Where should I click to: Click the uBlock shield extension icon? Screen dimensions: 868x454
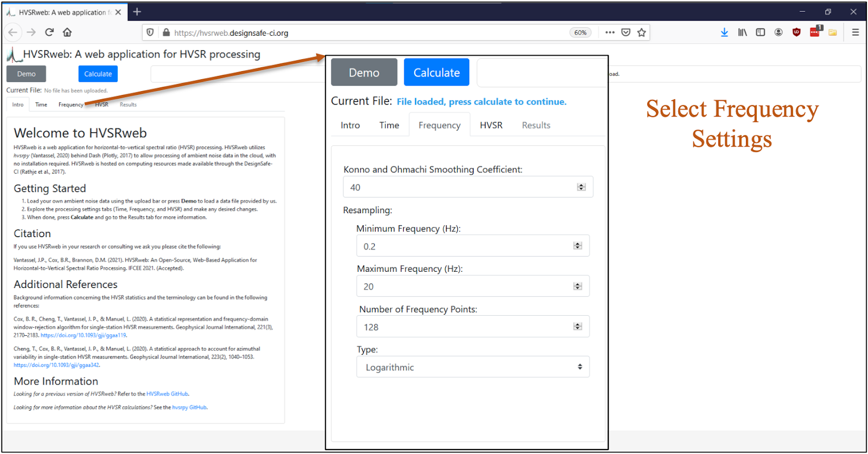[x=796, y=33]
